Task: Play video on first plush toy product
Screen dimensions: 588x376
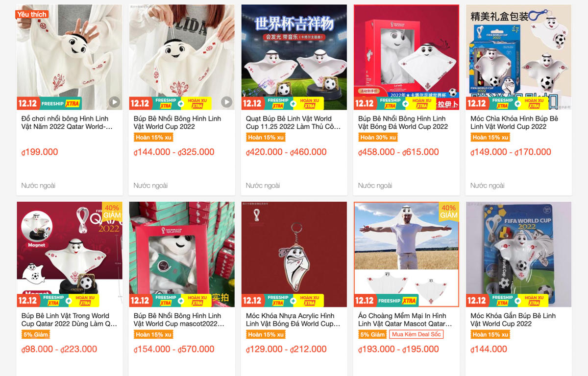Action: point(114,102)
